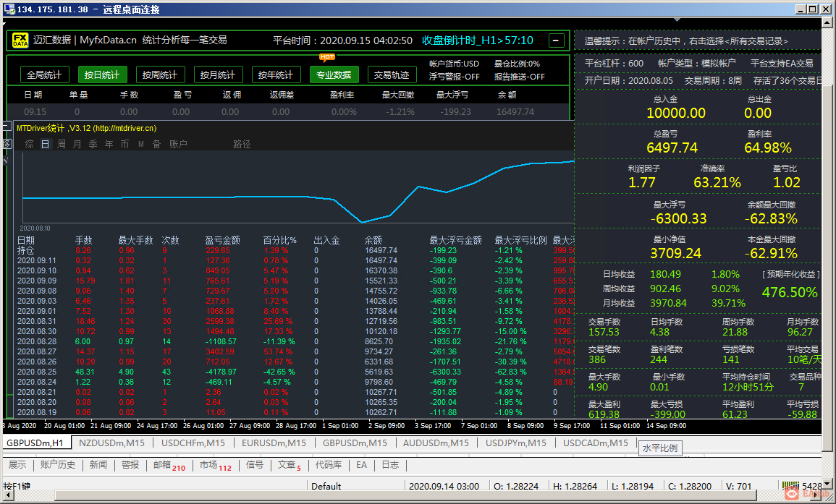The image size is (836, 504).
Task: Open the MTDriver link http://mtdriver.cn
Action: (x=125, y=129)
